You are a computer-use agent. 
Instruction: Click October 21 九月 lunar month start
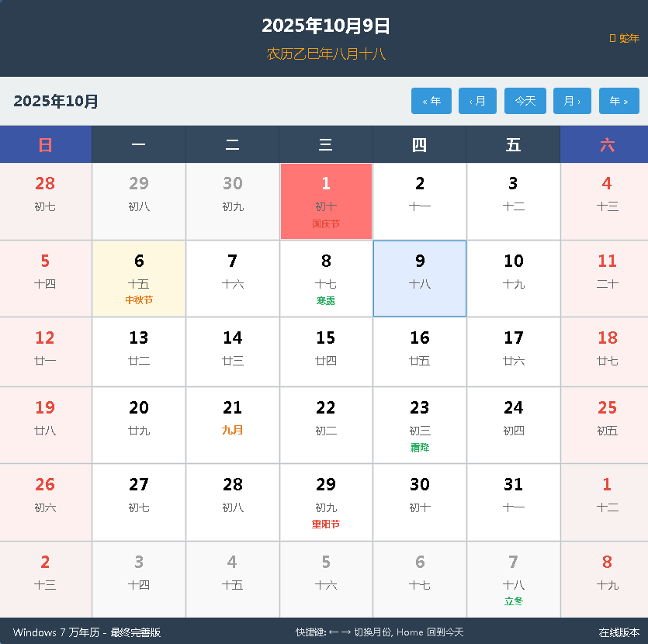pos(233,425)
